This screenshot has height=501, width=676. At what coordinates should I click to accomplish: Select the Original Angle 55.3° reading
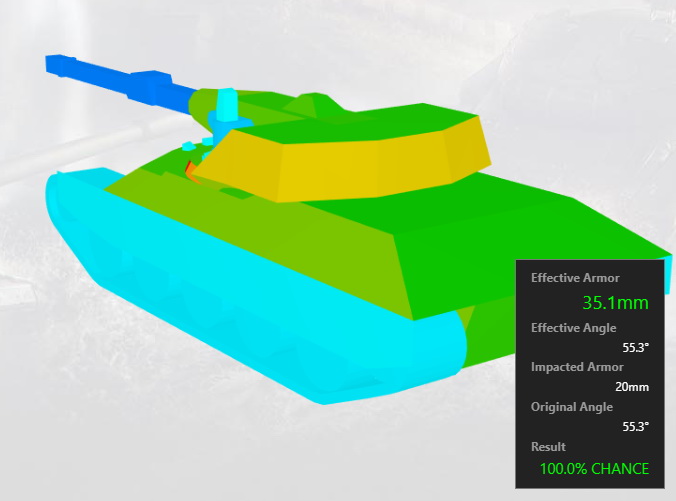pos(635,426)
